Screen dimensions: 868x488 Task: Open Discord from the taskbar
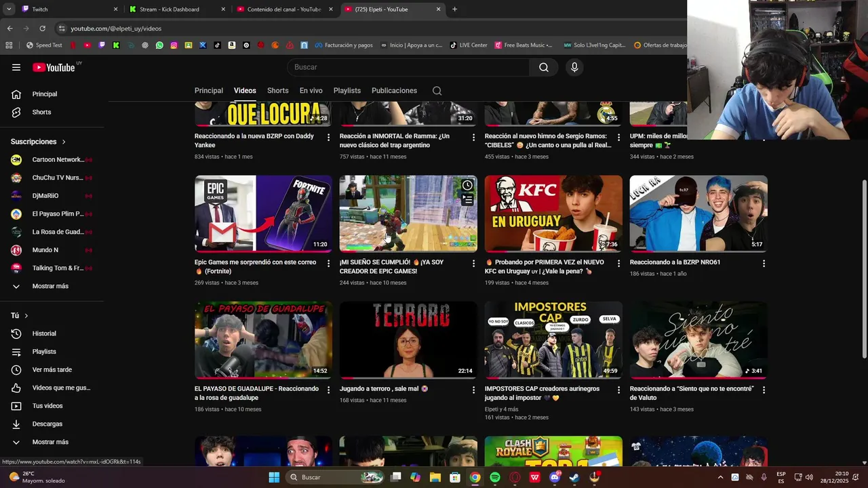(555, 477)
